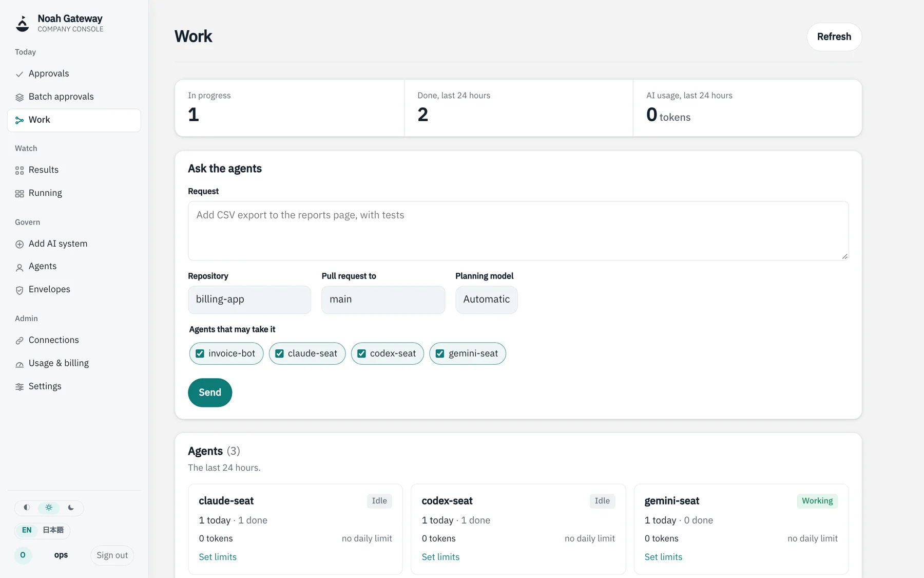
Task: Click the Running panels icon
Action: (x=20, y=193)
